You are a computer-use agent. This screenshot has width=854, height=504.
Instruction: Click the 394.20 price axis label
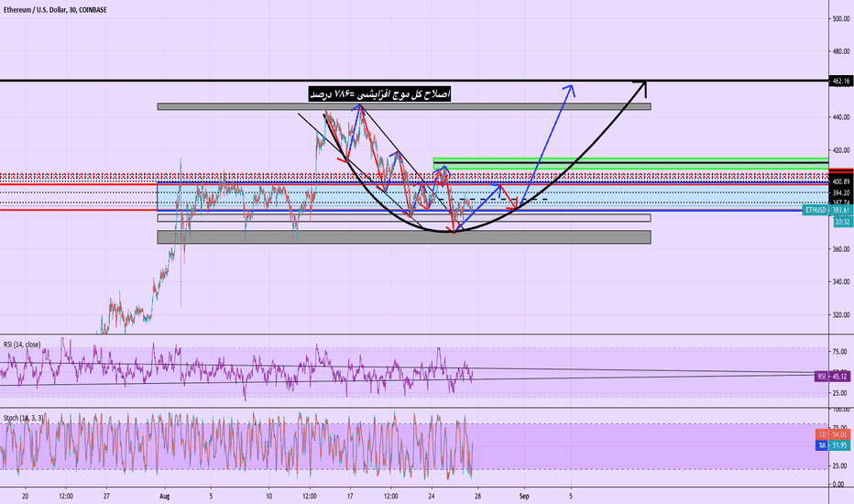tap(841, 192)
